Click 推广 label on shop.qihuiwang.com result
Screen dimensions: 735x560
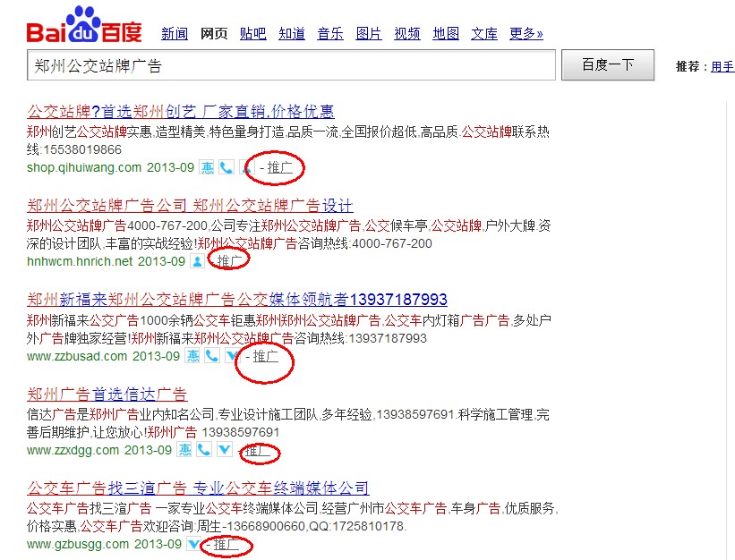coord(280,167)
